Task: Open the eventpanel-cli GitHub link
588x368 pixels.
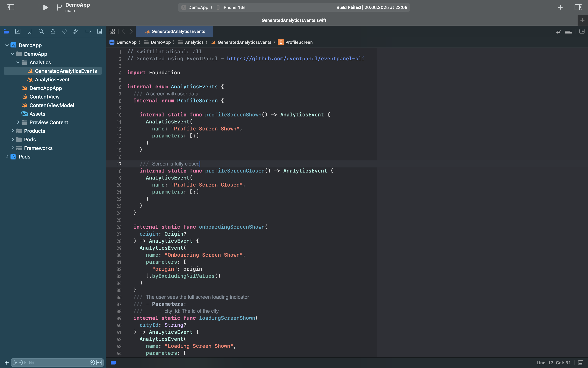Action: pos(295,59)
